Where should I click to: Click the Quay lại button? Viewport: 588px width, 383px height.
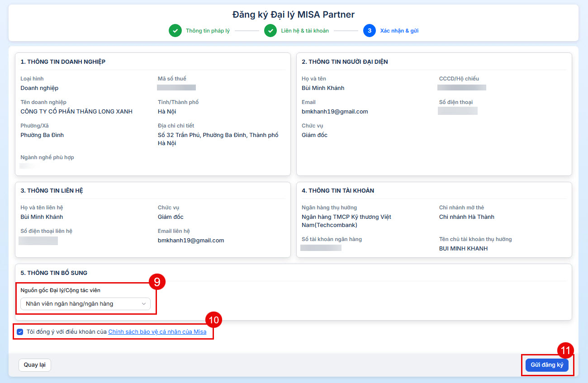point(35,365)
